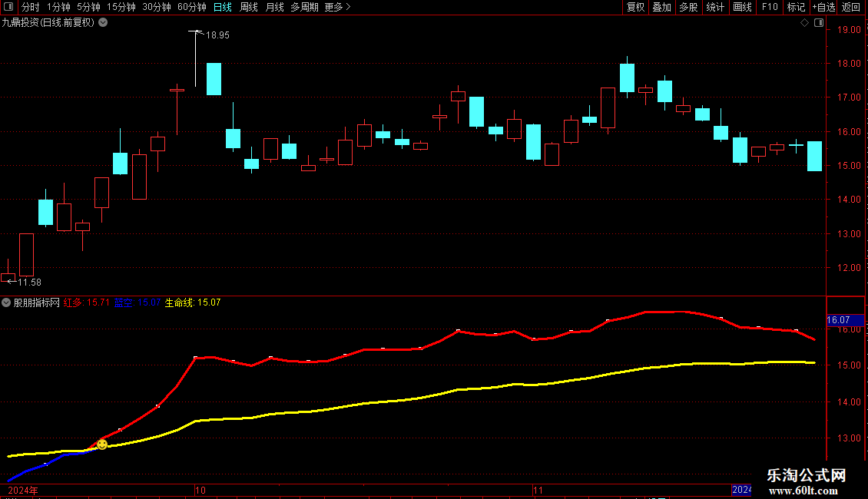Click the 12.00 price axis label

point(849,268)
